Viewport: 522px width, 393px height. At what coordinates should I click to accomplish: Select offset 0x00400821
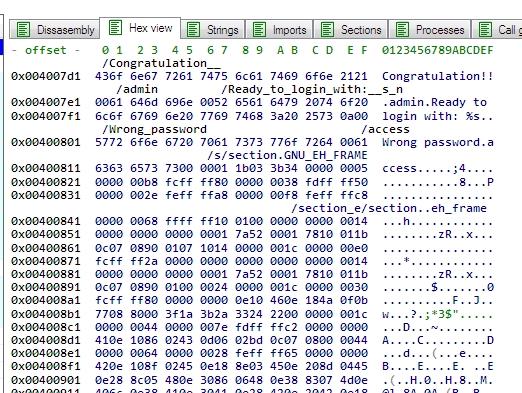coord(46,182)
